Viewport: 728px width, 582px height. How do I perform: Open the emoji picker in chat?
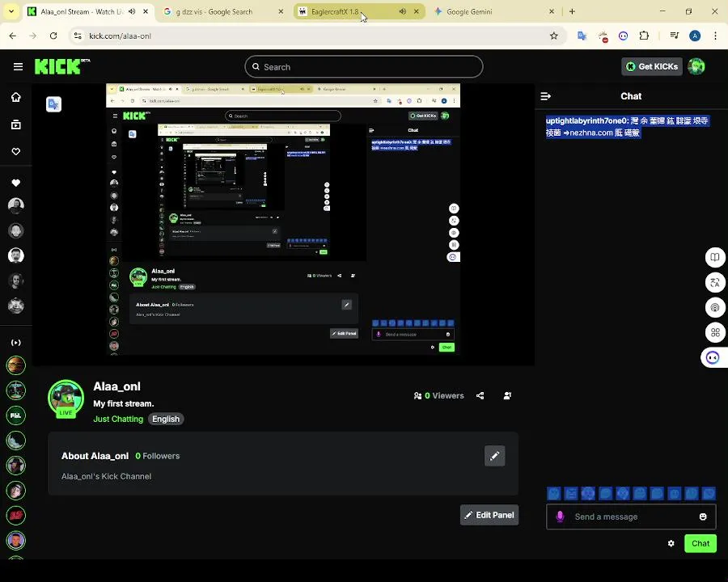pos(703,517)
